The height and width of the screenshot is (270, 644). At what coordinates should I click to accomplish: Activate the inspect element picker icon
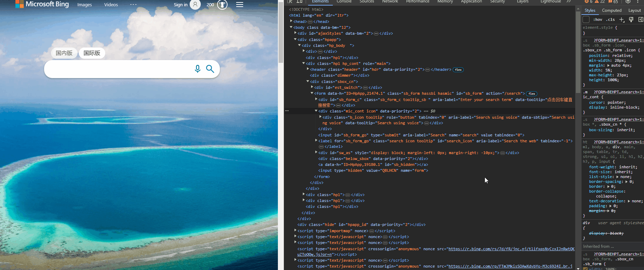click(x=290, y=1)
